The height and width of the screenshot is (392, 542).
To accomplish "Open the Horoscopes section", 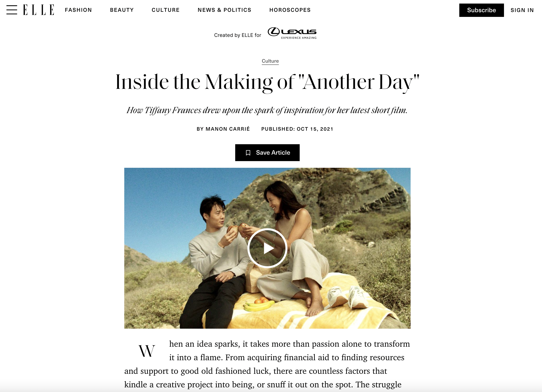I will pyautogui.click(x=290, y=10).
